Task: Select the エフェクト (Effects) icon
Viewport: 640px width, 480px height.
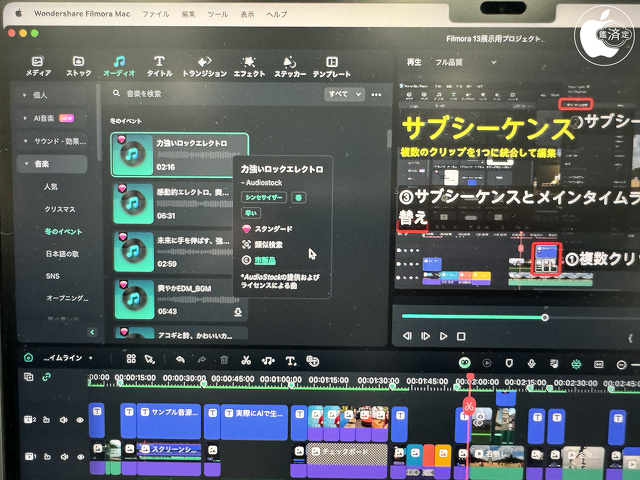Action: (249, 66)
